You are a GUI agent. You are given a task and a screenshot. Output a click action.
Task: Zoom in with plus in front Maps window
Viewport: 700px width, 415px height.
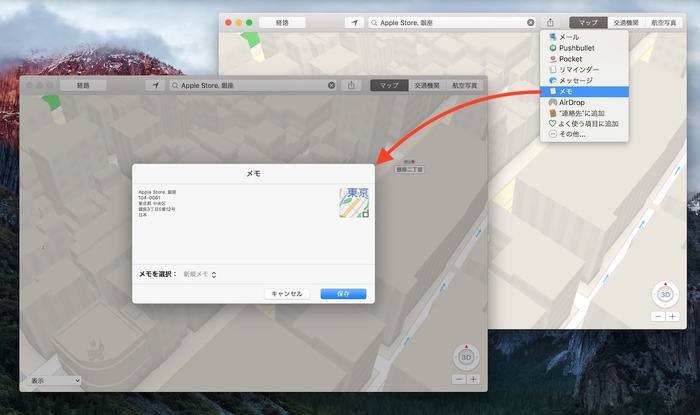tap(473, 379)
